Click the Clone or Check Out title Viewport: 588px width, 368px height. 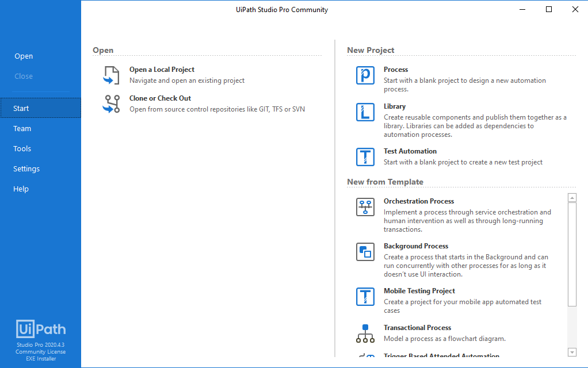coord(160,98)
